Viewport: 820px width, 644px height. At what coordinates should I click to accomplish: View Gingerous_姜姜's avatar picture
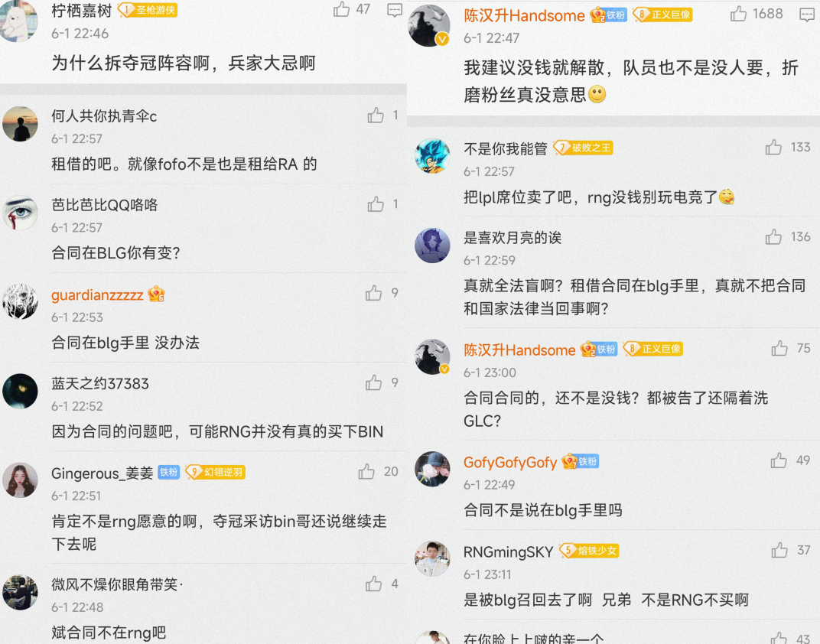click(x=20, y=480)
